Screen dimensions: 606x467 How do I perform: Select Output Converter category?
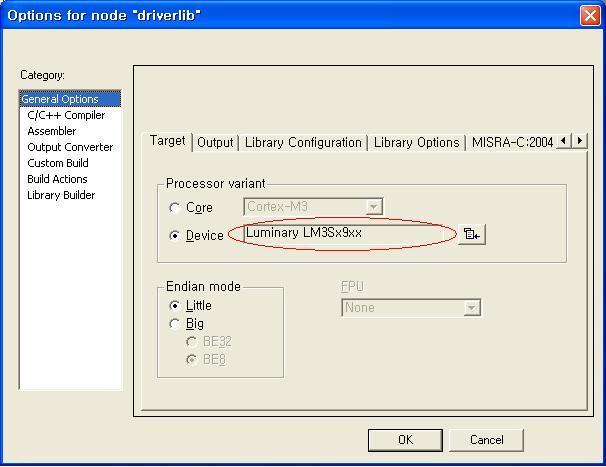pos(70,147)
